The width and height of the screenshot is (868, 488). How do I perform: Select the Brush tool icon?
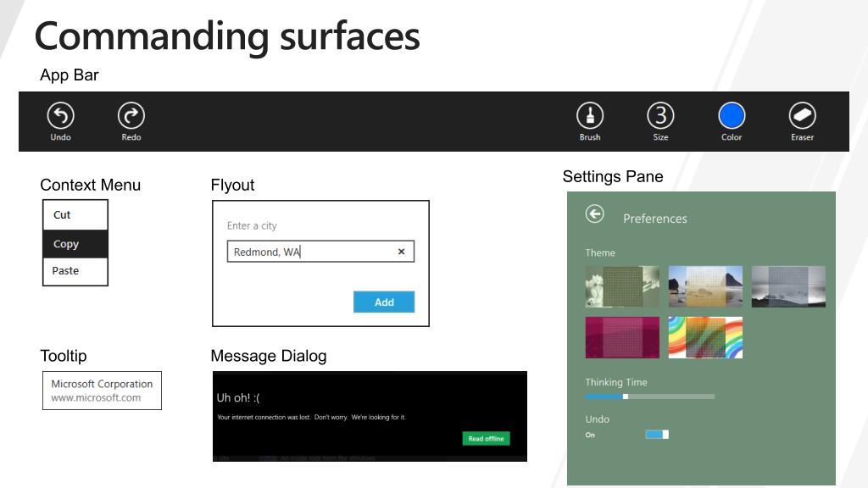point(590,115)
